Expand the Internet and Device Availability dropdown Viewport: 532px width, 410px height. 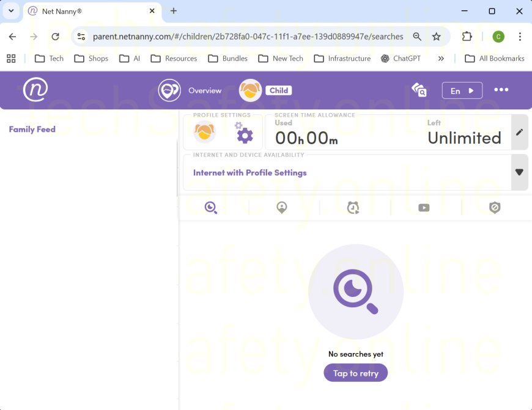[x=519, y=172]
